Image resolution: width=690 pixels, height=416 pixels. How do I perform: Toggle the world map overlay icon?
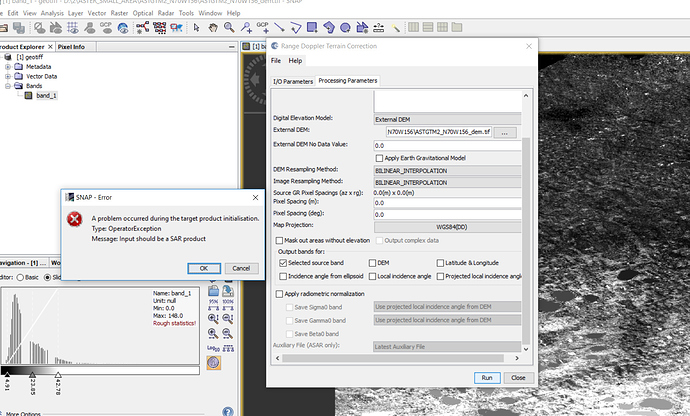coord(123,28)
